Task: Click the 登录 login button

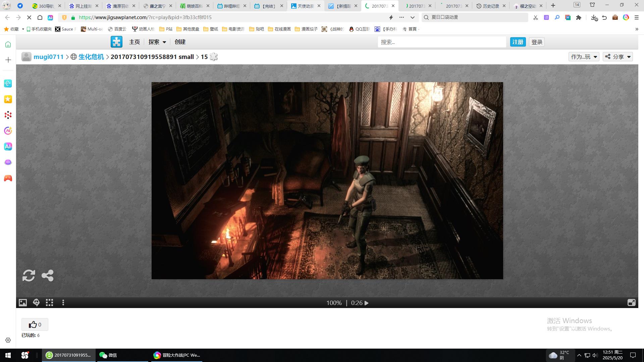Action: tap(537, 42)
